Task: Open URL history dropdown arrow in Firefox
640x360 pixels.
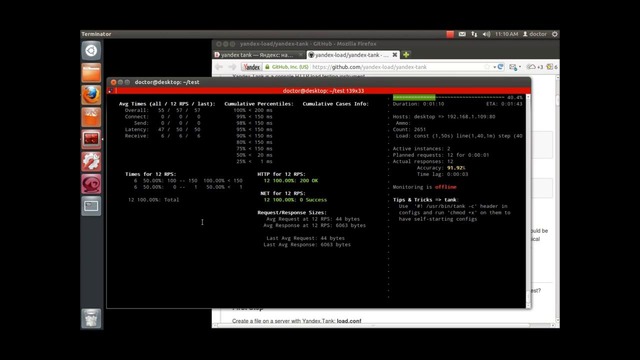Action: click(x=494, y=67)
